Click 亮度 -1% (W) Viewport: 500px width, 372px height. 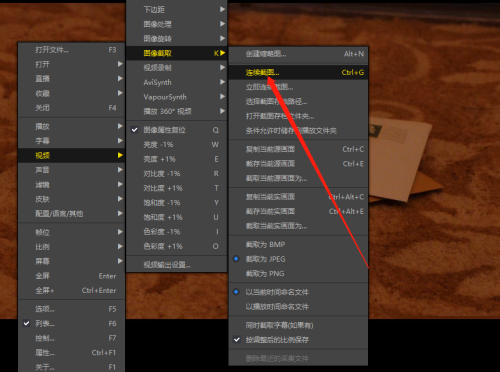click(x=177, y=145)
